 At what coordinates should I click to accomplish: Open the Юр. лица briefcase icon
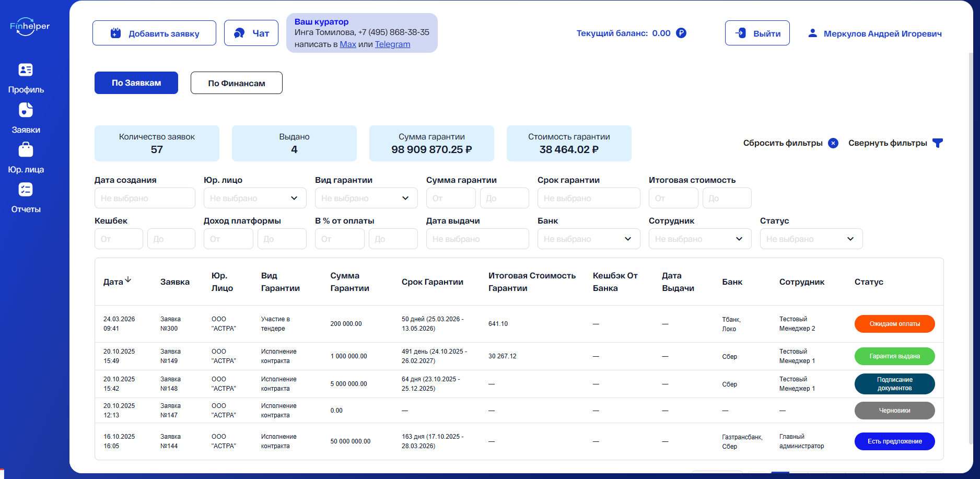pyautogui.click(x=26, y=150)
